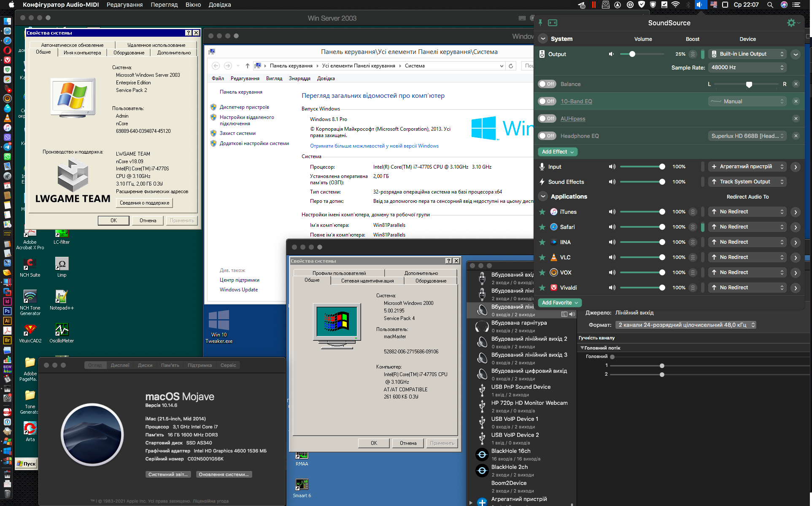Click the VOX app icon

[x=554, y=272]
